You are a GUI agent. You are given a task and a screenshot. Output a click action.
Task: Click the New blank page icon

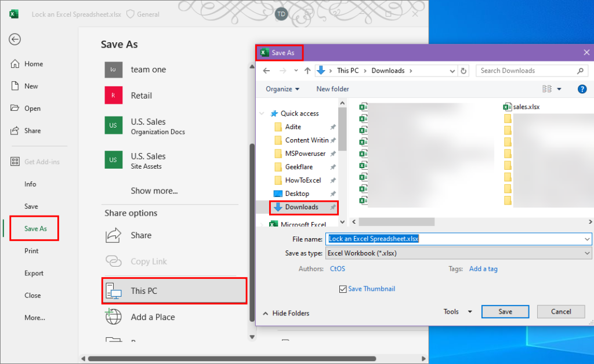tap(15, 86)
